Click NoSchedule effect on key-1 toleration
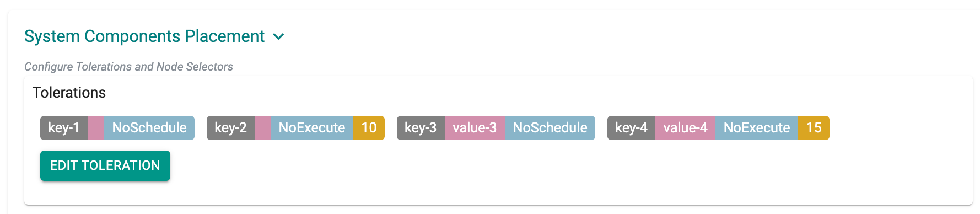Screen dimensions: 980x214 tap(149, 128)
